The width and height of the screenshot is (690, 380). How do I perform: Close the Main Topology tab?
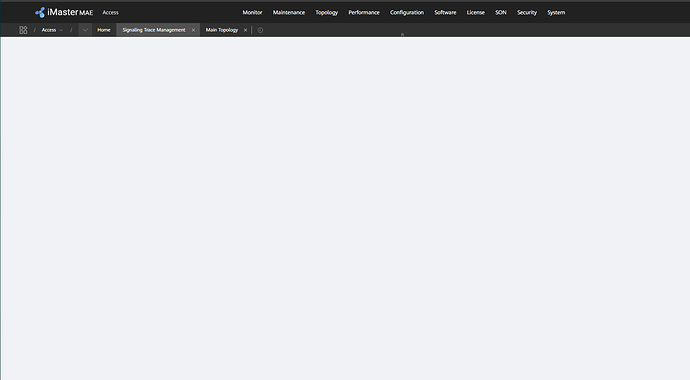(x=245, y=30)
